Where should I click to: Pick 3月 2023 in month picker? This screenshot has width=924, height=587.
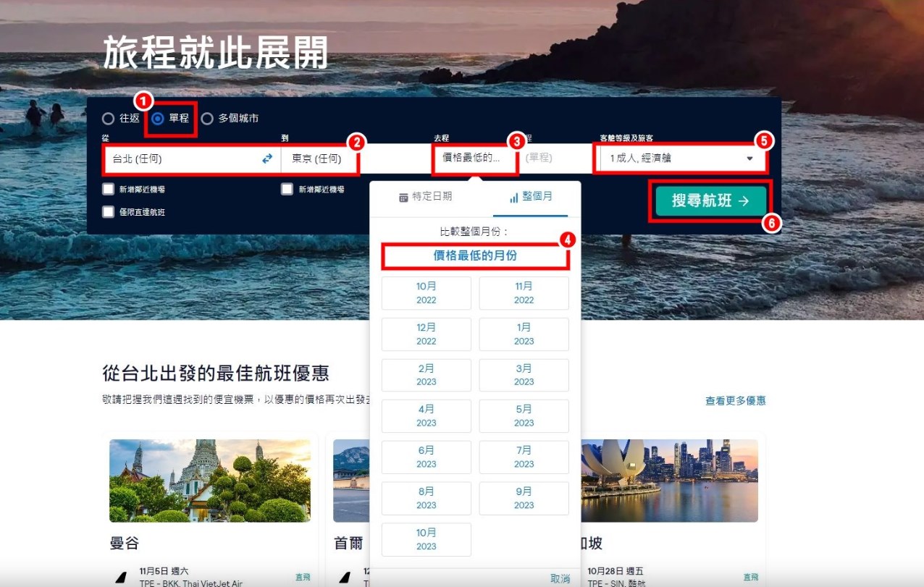[524, 375]
